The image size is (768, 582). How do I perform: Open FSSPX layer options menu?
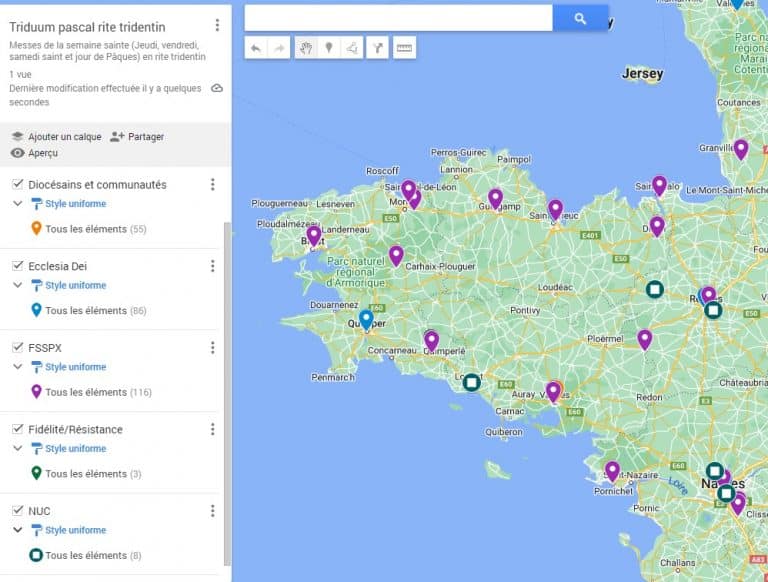pos(213,347)
